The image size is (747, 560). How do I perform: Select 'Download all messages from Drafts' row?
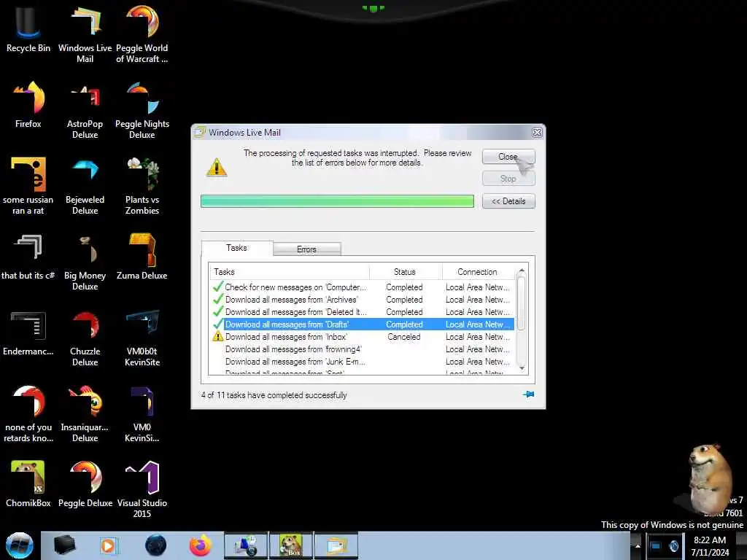tap(363, 324)
